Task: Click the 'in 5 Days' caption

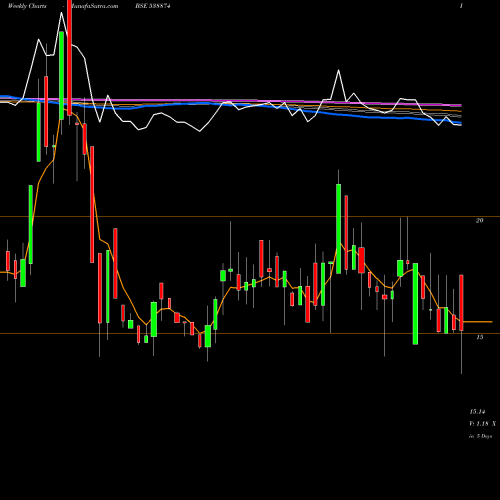Action: (481, 436)
